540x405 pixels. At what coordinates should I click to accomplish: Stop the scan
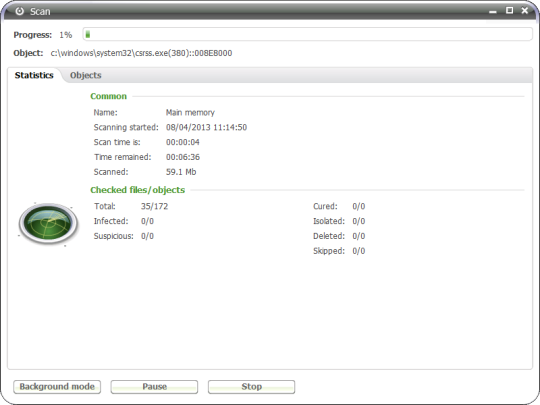(251, 387)
